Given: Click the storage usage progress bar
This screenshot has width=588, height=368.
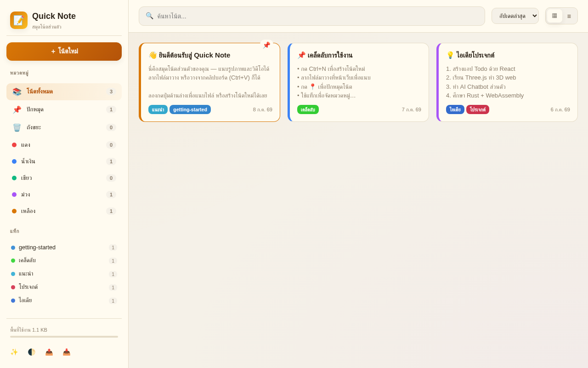Looking at the screenshot, I should click(x=64, y=337).
